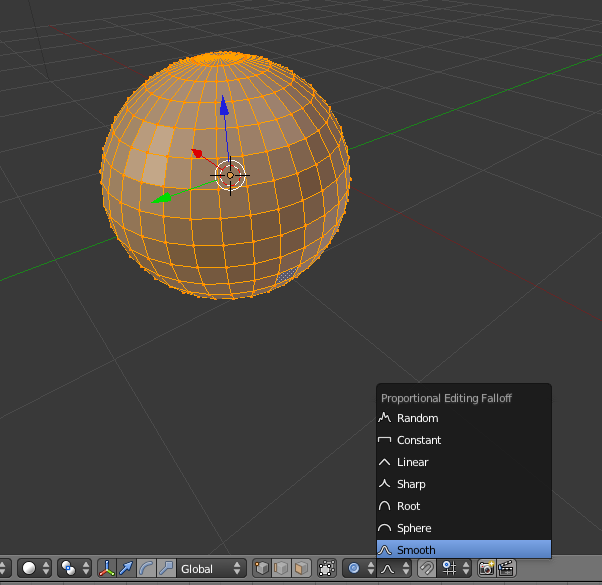Choose Root falloff entry

click(x=408, y=506)
